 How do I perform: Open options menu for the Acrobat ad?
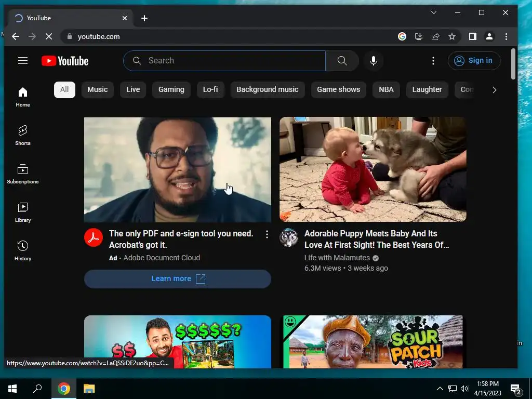pos(267,234)
